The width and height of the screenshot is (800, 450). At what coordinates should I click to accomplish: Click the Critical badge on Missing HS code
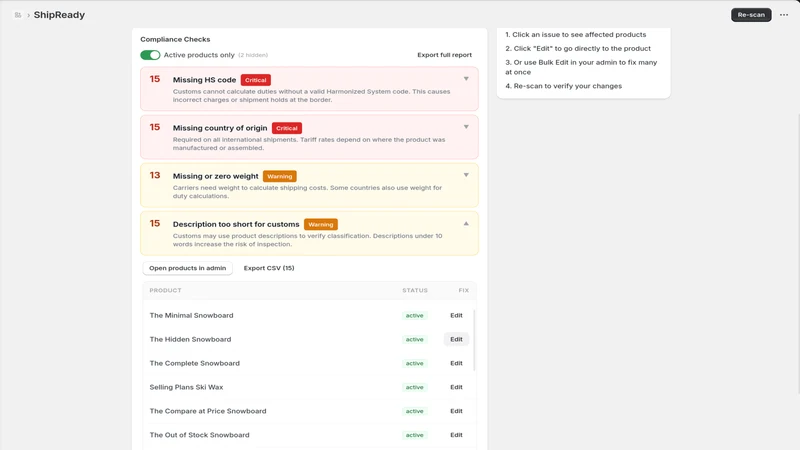coord(256,80)
